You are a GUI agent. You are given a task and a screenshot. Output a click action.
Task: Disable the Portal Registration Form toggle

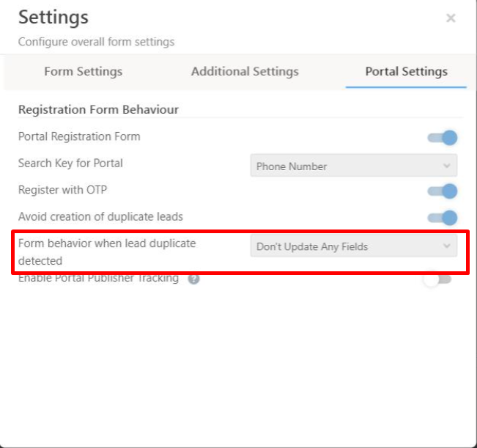(443, 137)
